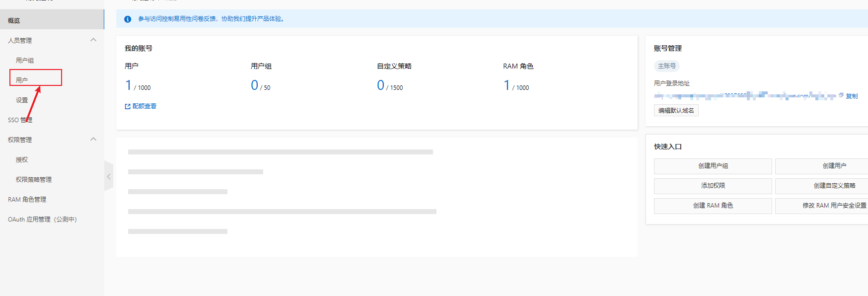The width and height of the screenshot is (868, 296).
Task: Open 设置 under 人员管理
Action: (22, 100)
